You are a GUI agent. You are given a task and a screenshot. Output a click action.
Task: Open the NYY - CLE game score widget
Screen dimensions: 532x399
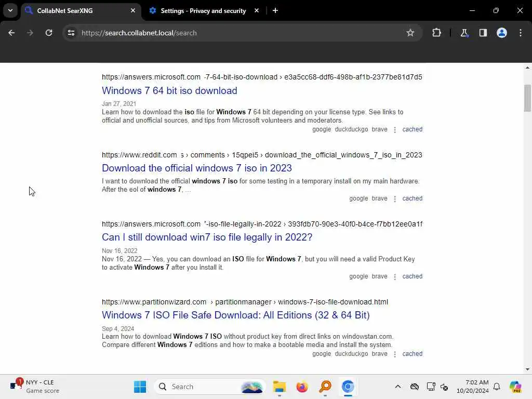coord(35,387)
